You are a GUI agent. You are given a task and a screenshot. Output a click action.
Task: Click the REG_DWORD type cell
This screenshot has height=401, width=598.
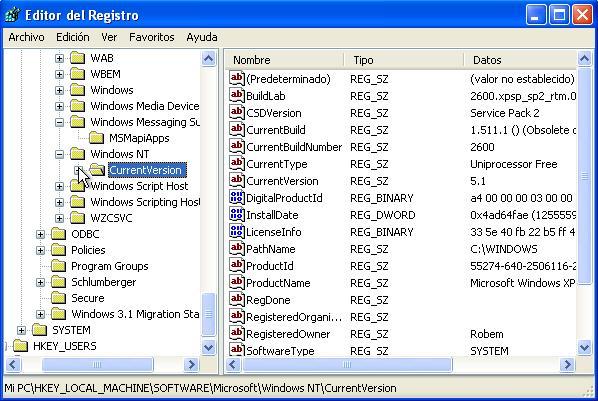[x=383, y=215]
